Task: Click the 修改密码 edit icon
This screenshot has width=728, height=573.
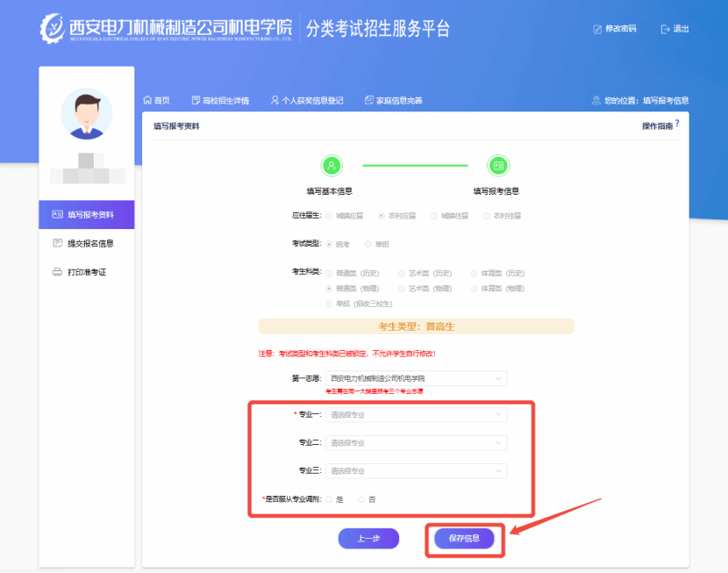Action: coord(598,29)
